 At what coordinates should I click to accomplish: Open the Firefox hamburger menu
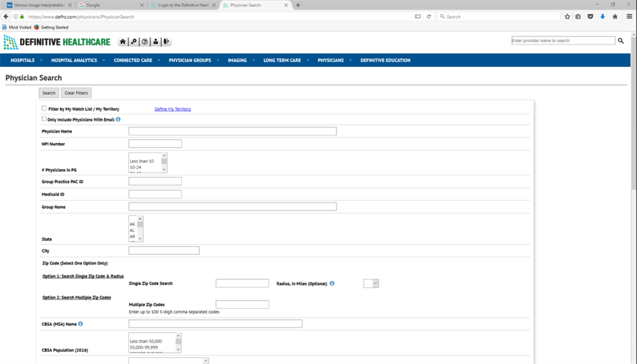[x=629, y=17]
